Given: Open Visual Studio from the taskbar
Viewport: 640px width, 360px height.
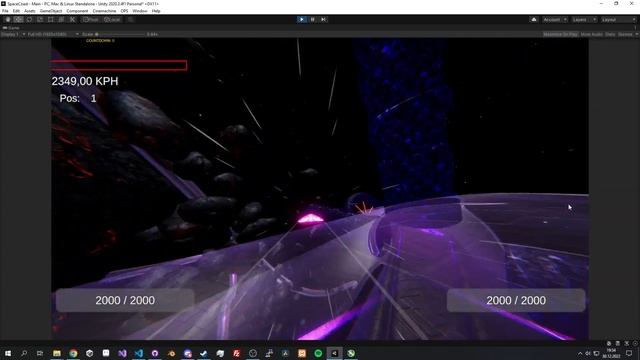Looking at the screenshot, I should coord(122,353).
